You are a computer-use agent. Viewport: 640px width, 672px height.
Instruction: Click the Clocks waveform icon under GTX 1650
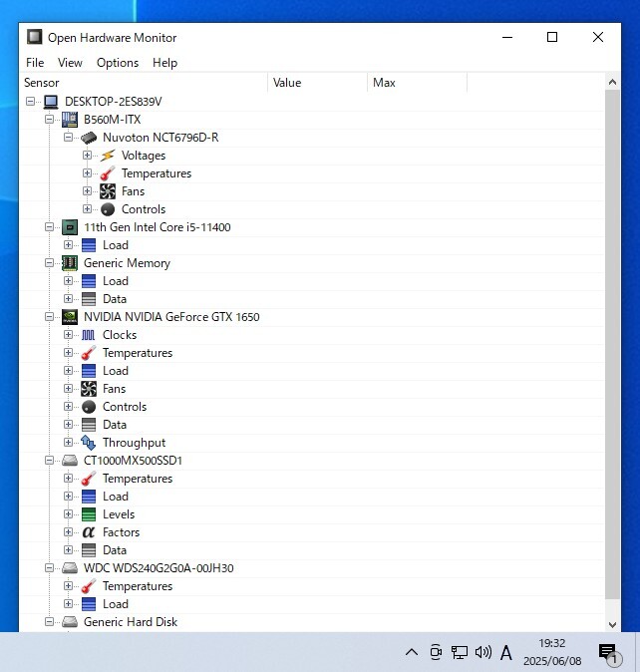(89, 335)
